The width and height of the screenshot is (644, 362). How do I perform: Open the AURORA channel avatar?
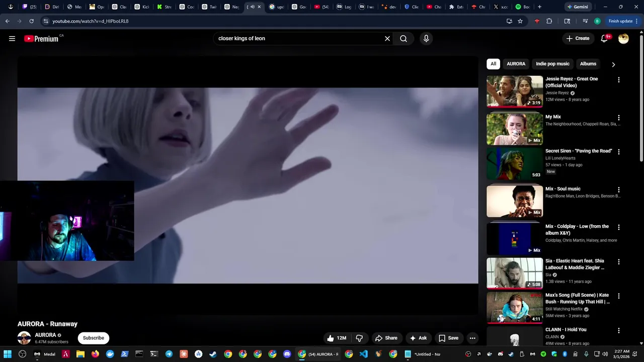pyautogui.click(x=24, y=338)
